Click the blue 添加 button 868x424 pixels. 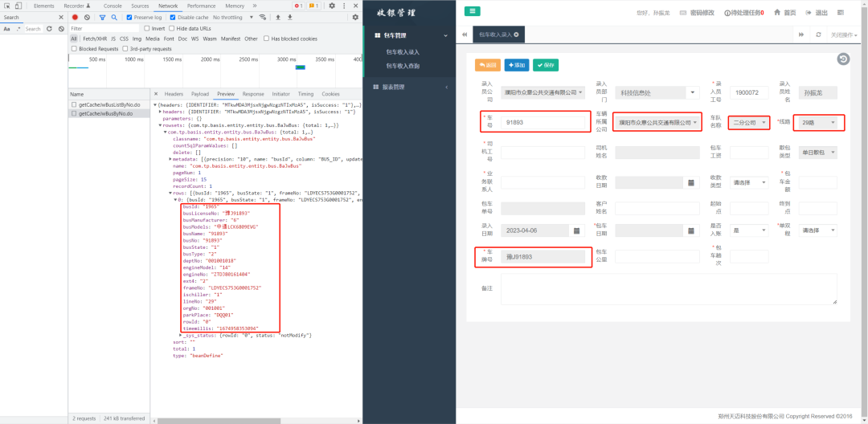click(x=517, y=65)
